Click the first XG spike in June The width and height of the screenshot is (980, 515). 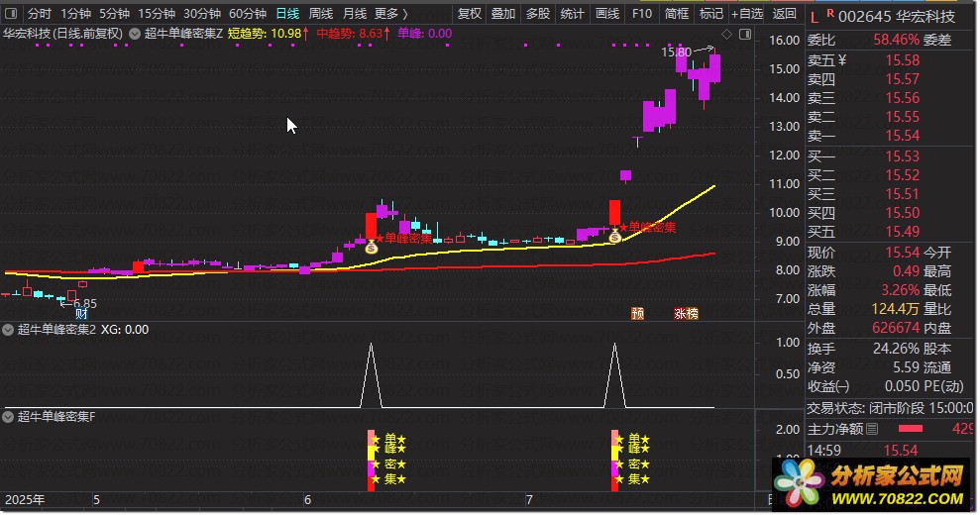point(372,375)
